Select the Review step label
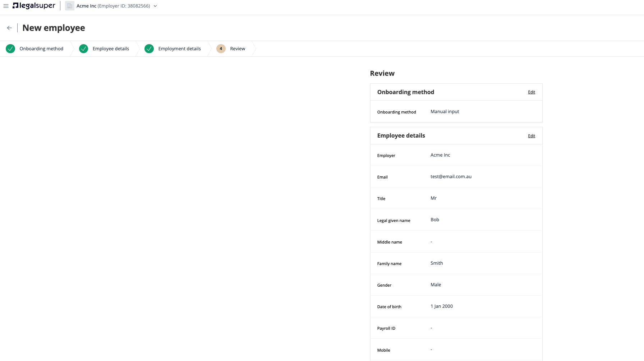 click(x=238, y=49)
